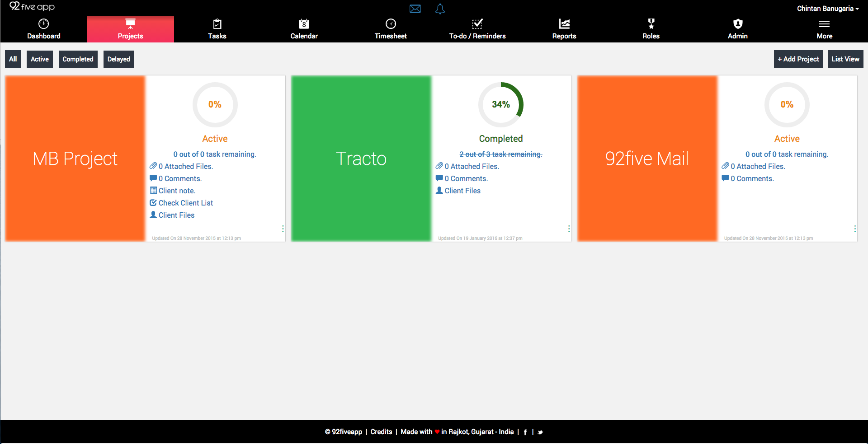
Task: Click the More hamburger icon
Action: pos(824,24)
